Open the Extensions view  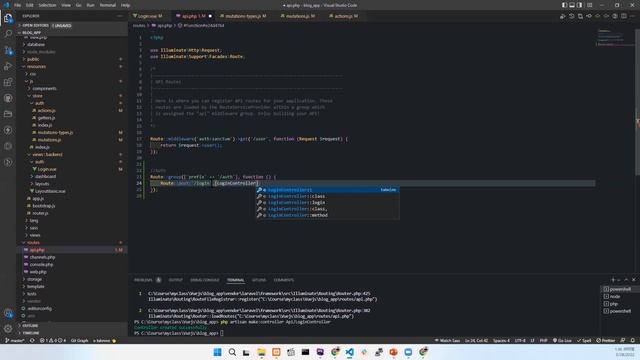(x=8, y=82)
